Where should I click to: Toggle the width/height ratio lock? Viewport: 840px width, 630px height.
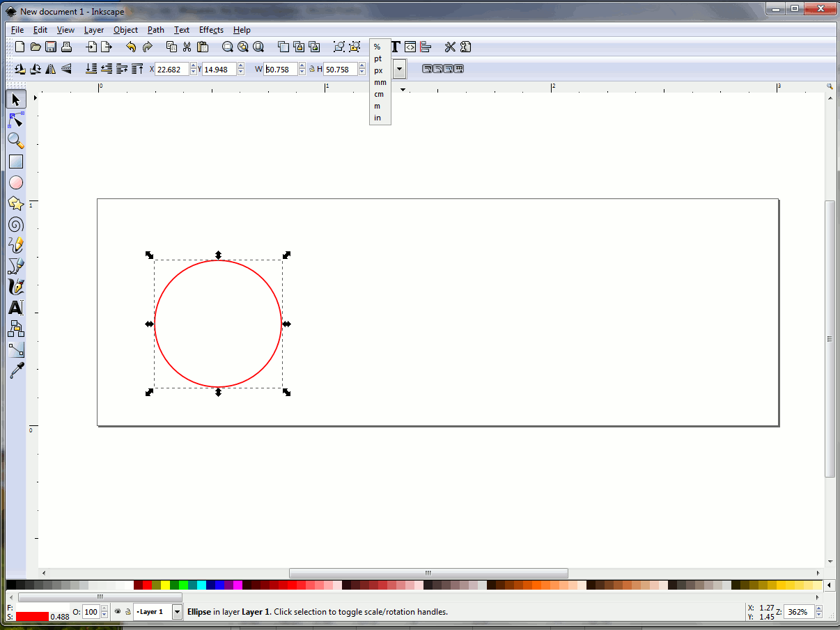(x=311, y=69)
